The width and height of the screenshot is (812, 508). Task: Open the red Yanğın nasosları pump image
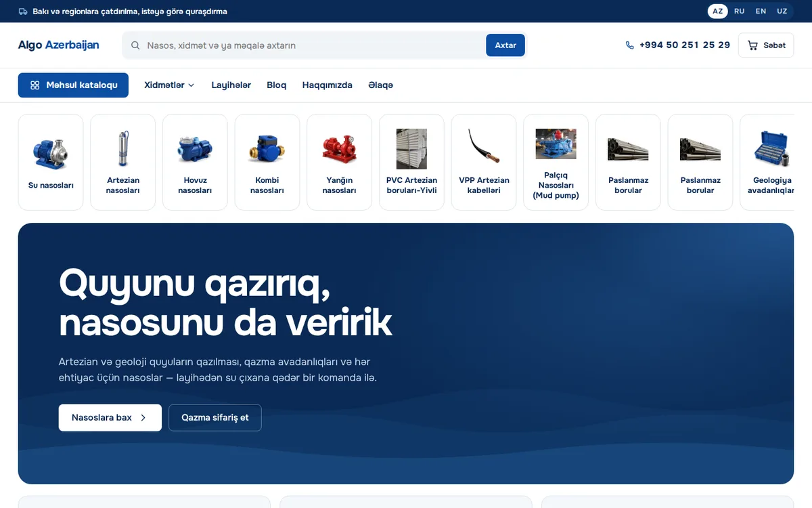coord(339,148)
